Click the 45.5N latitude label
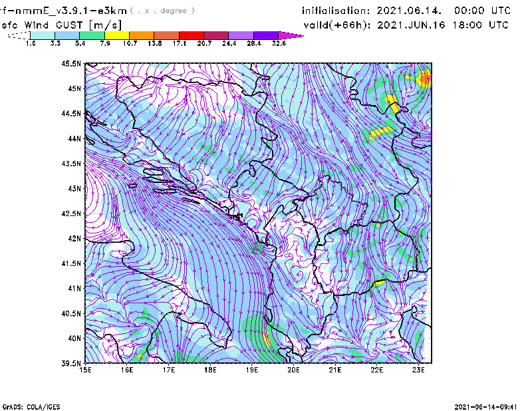 pyautogui.click(x=71, y=63)
